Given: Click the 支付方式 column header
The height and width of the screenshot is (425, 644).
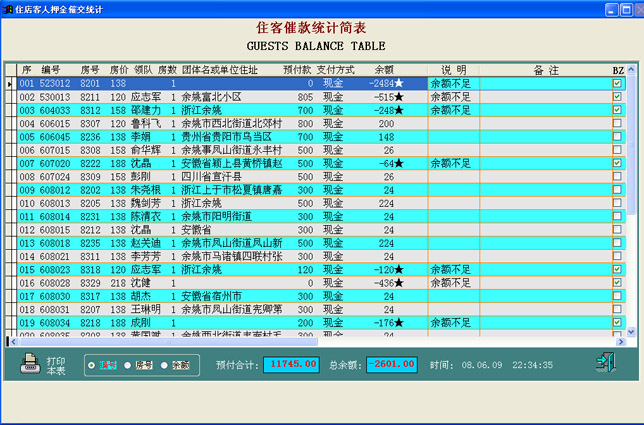Looking at the screenshot, I should click(x=335, y=70).
